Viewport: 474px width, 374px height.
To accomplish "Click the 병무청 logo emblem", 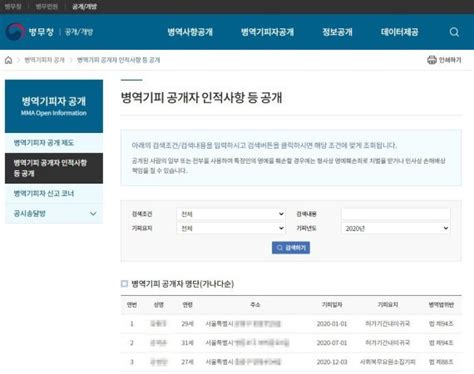I will 15,32.
